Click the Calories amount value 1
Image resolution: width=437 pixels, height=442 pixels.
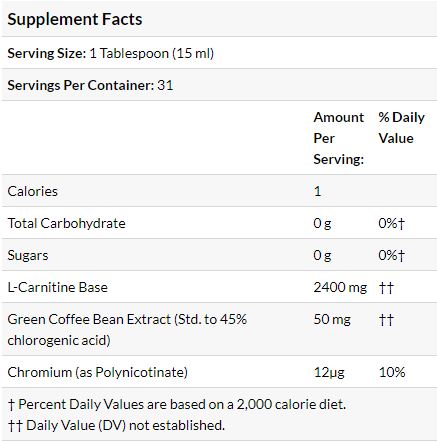coord(317,191)
